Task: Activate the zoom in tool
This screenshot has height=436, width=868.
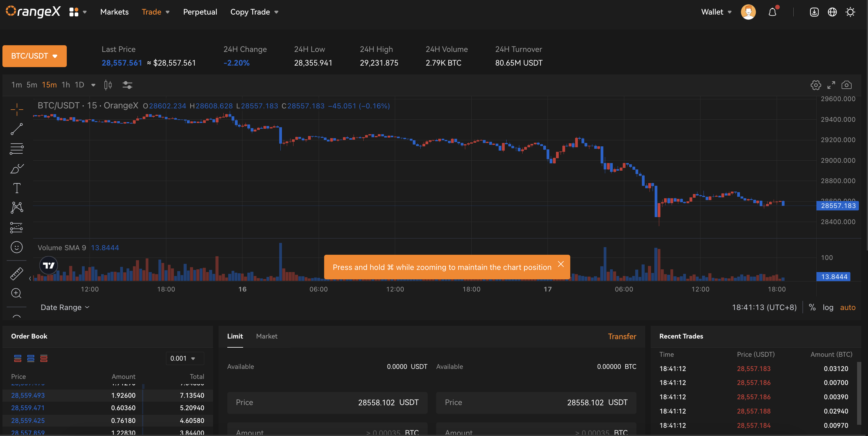Action: 16,293
